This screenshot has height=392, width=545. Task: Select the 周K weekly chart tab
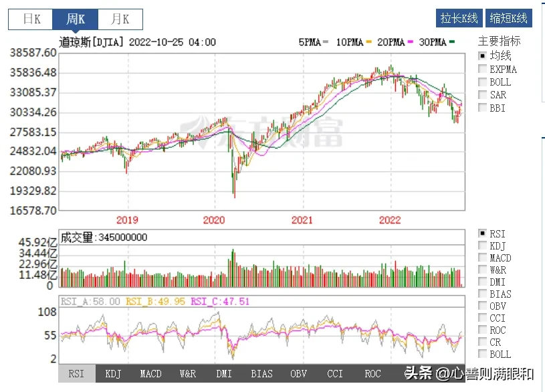[76, 19]
